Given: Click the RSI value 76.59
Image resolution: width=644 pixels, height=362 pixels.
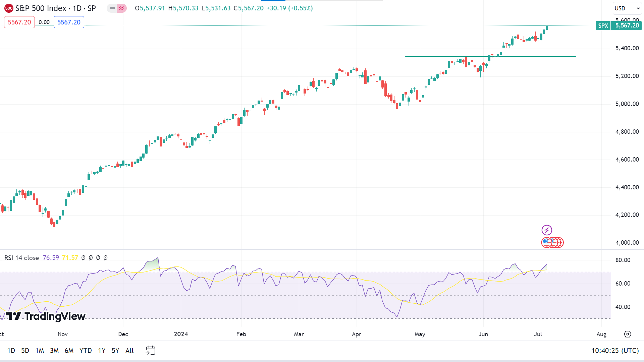Looking at the screenshot, I should [x=51, y=258].
